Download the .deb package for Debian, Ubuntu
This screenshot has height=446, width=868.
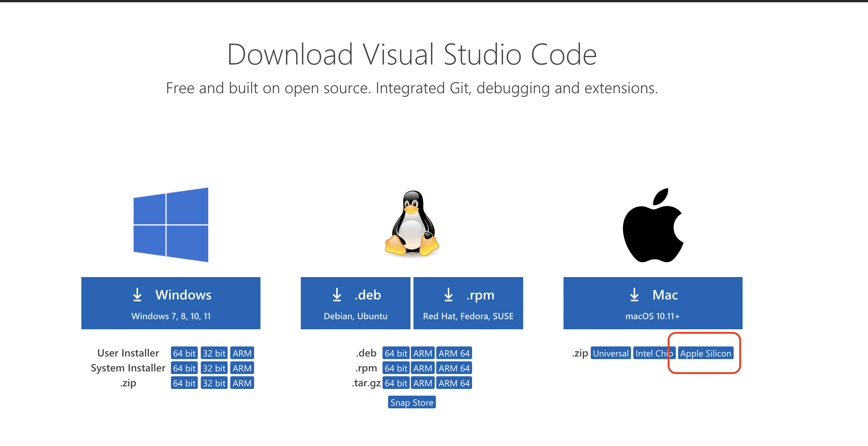(355, 303)
